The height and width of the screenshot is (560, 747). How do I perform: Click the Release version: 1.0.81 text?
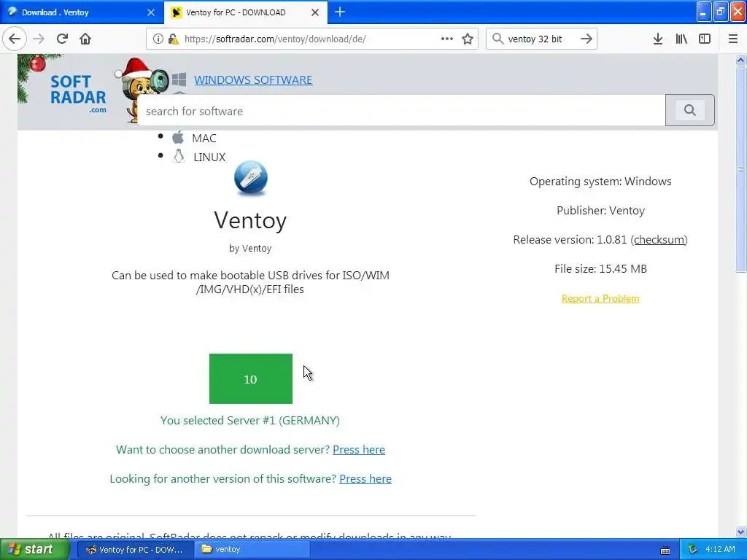tap(570, 239)
